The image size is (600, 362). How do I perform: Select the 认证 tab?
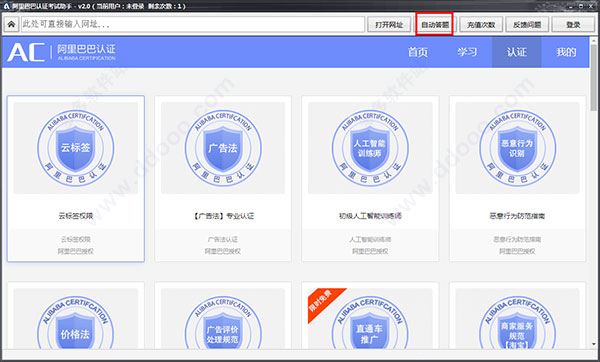click(517, 52)
